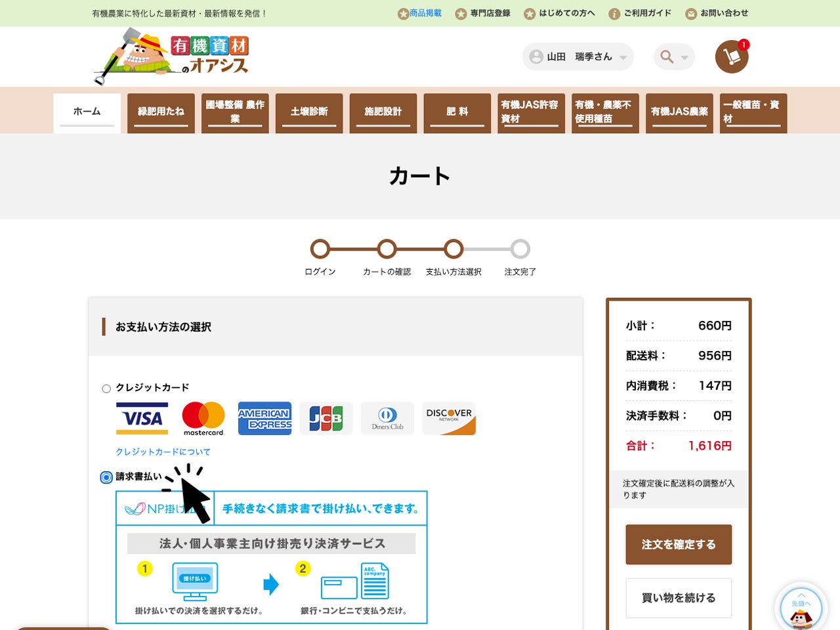Open the はじめての方へ link
The height and width of the screenshot is (630, 840).
pos(567,13)
